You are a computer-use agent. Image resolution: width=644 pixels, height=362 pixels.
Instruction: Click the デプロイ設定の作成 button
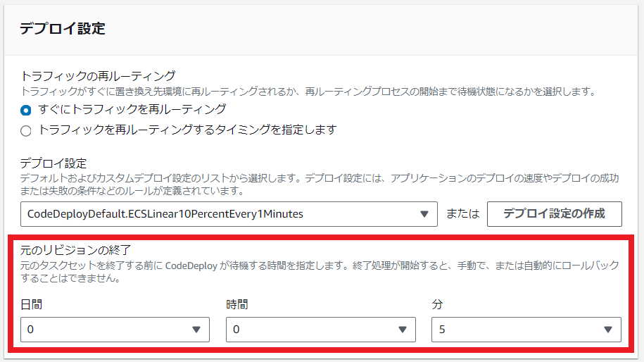(x=555, y=214)
